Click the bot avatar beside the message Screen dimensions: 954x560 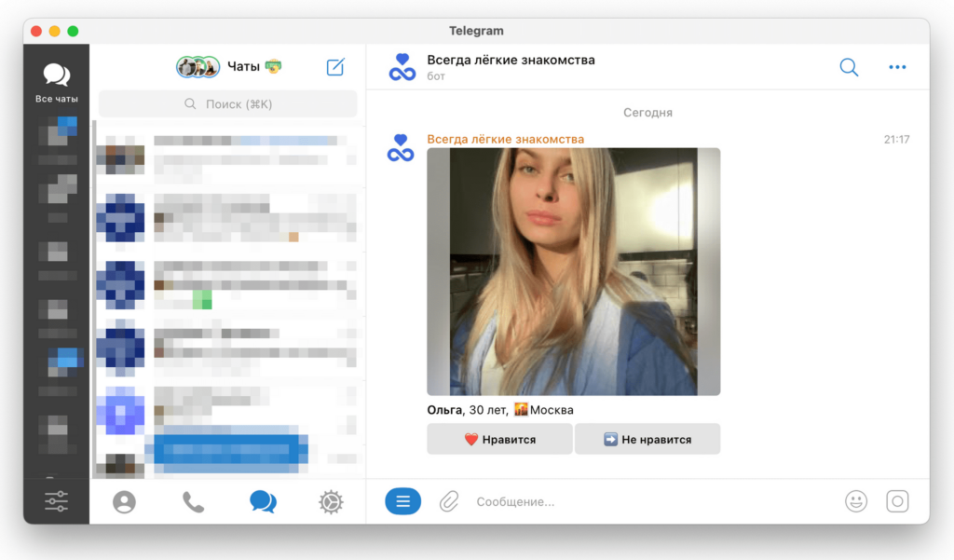tap(401, 147)
